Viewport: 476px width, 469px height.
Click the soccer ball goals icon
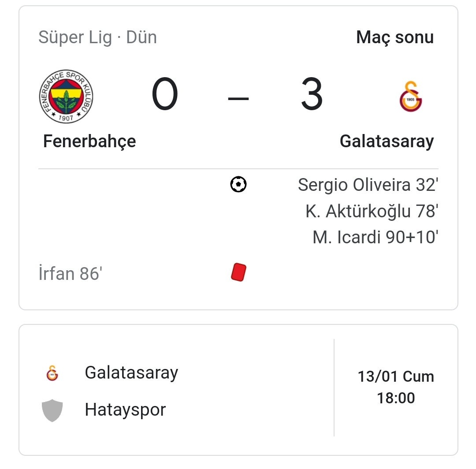click(238, 184)
